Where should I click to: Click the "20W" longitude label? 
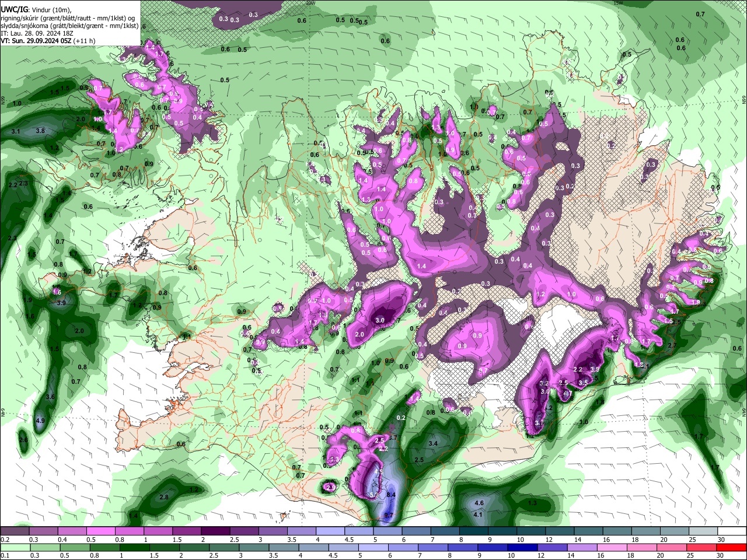310,2
